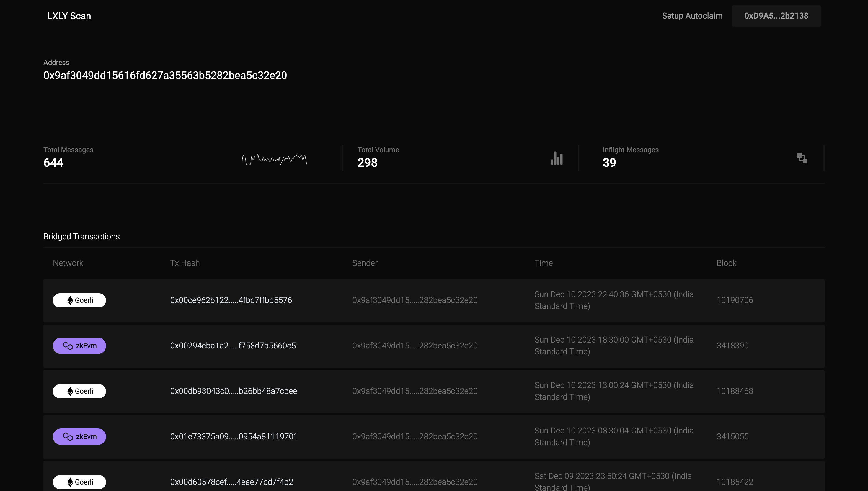The image size is (868, 491).
Task: Open tx hash 0x01e73375a09.....0954a81119701
Action: click(x=234, y=436)
